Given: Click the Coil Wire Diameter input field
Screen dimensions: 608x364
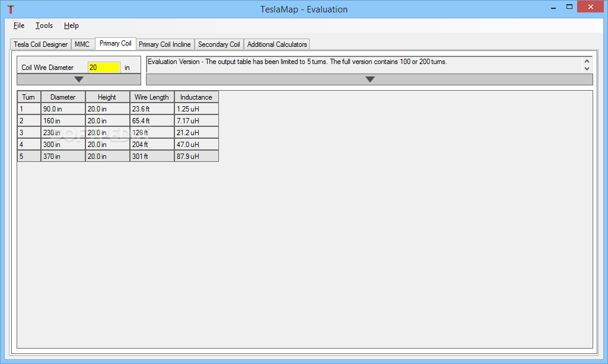Looking at the screenshot, I should coord(104,68).
